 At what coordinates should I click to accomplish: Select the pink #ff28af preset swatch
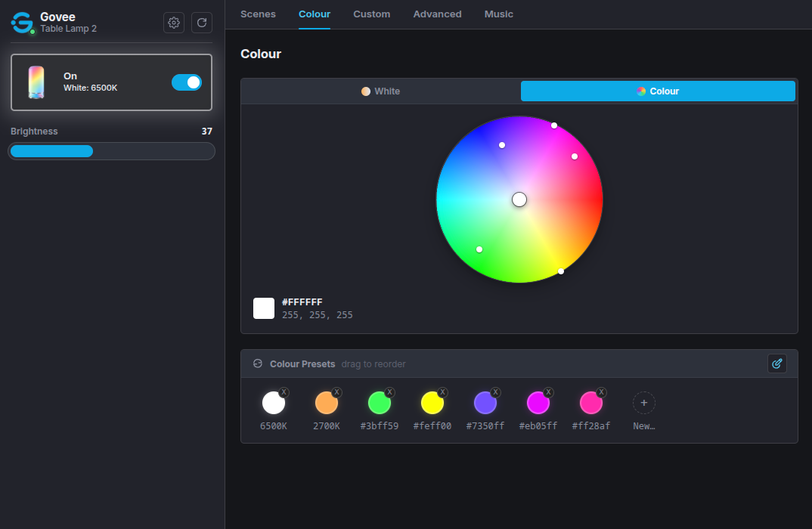[x=591, y=403]
